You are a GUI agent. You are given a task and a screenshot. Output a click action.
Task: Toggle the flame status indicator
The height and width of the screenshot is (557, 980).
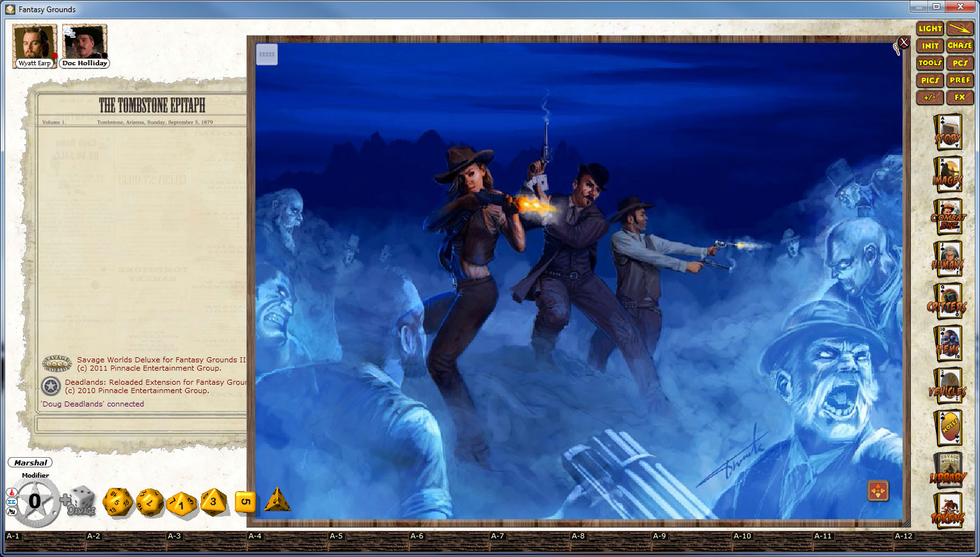click(x=12, y=492)
